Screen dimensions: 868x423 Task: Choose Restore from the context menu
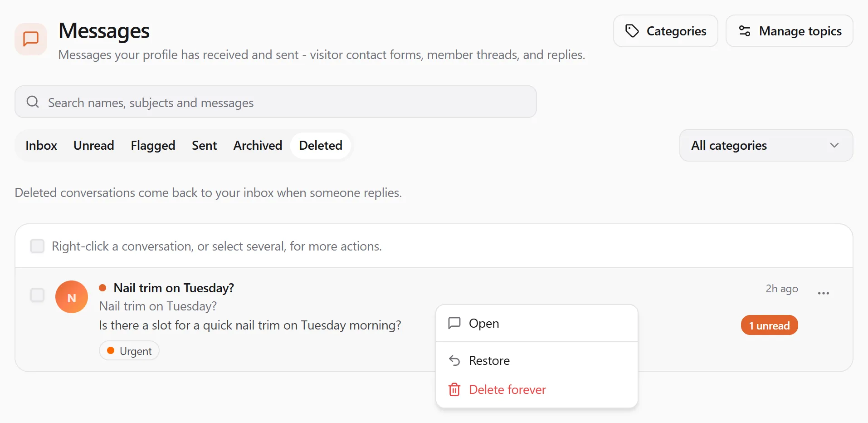click(x=537, y=360)
